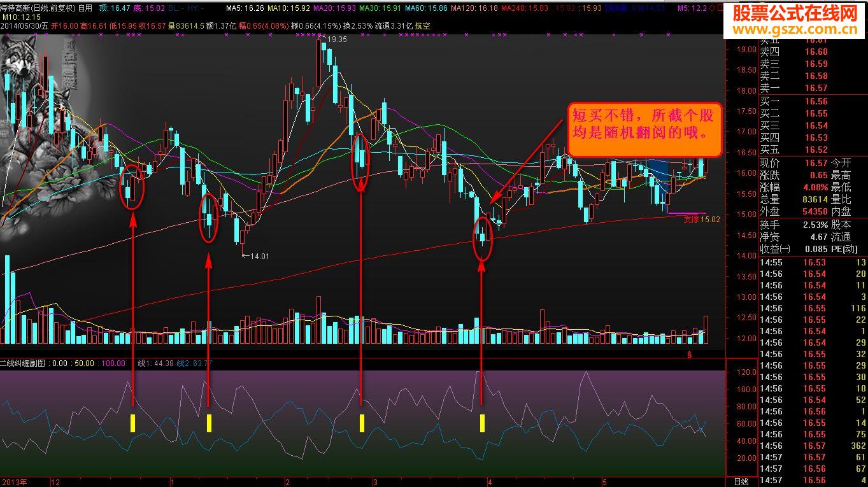The height and width of the screenshot is (487, 868).
Task: Select the last tick row 14:57 16.56 4
Action: click(813, 481)
